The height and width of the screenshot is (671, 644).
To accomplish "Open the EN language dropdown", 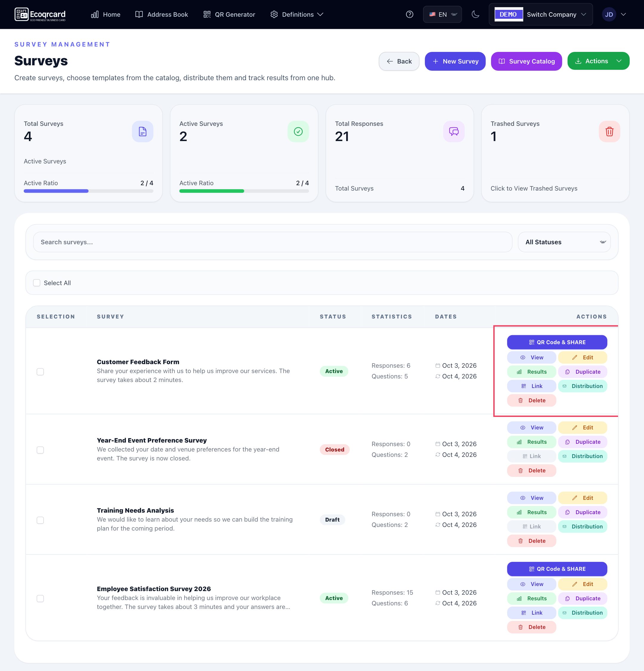I will (442, 14).
